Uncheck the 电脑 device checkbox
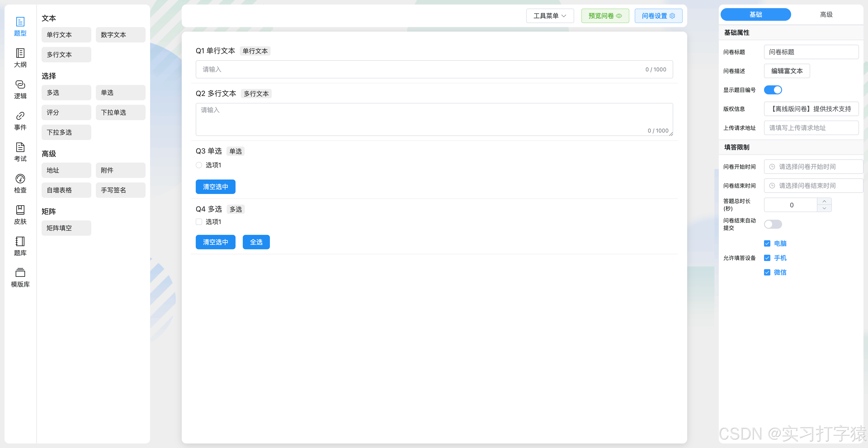The width and height of the screenshot is (868, 448). click(x=767, y=243)
